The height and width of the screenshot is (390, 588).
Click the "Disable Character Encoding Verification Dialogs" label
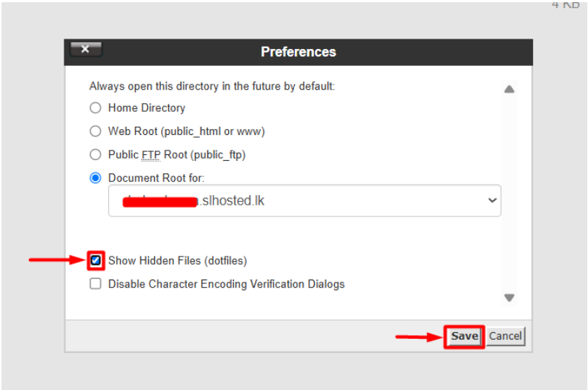(226, 284)
